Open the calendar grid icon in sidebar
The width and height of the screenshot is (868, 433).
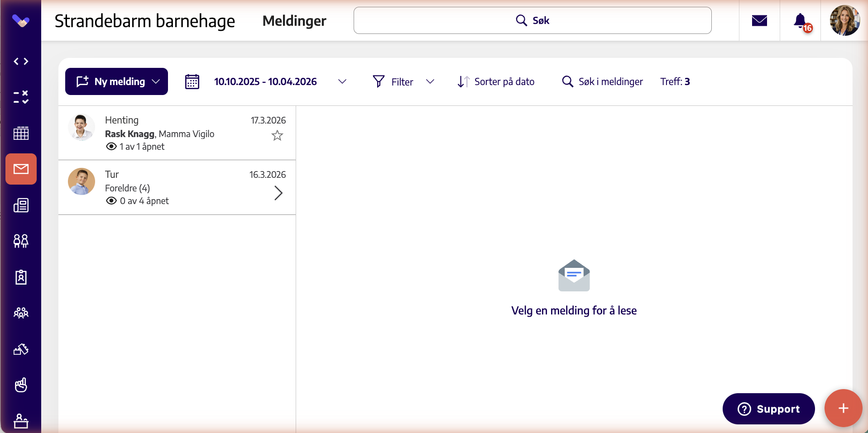21,133
